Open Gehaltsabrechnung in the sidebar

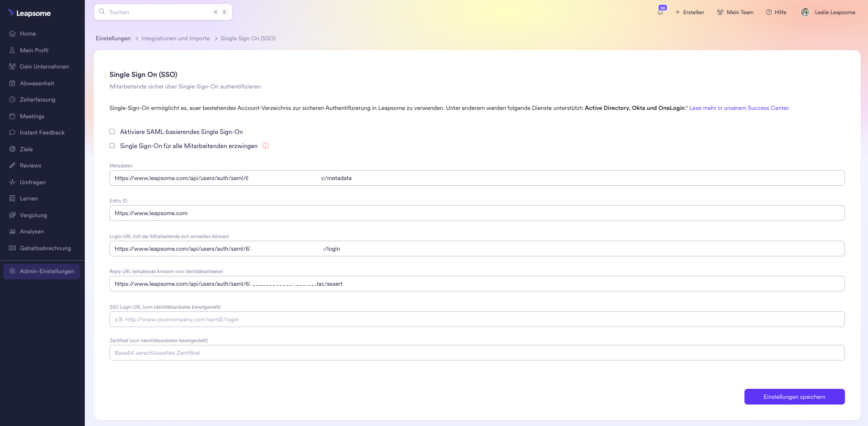point(45,248)
